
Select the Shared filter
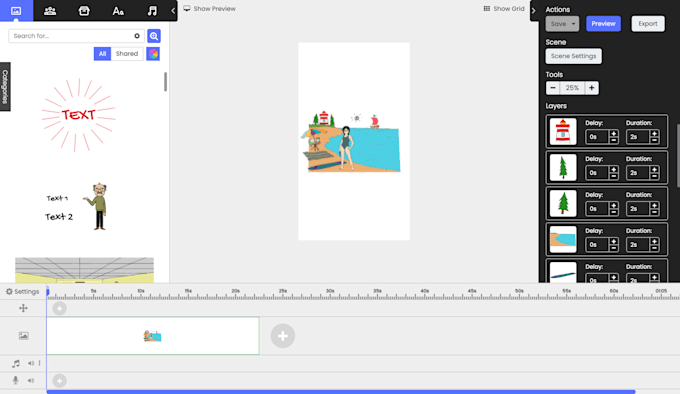coord(127,54)
